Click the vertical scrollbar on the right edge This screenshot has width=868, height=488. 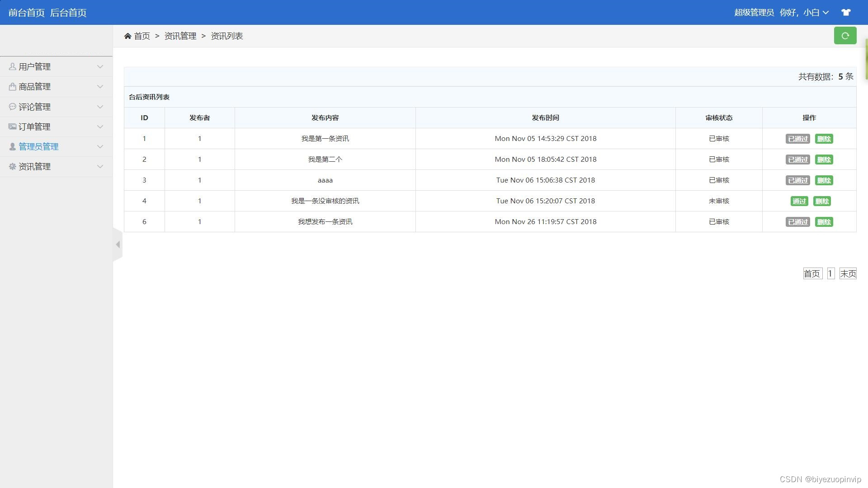coord(866,59)
